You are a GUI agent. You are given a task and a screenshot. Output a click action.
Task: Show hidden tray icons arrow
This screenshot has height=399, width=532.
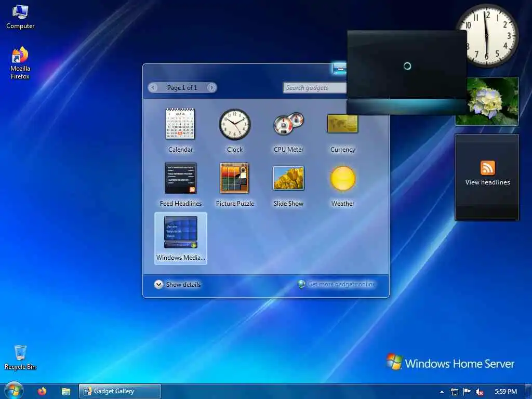click(442, 392)
